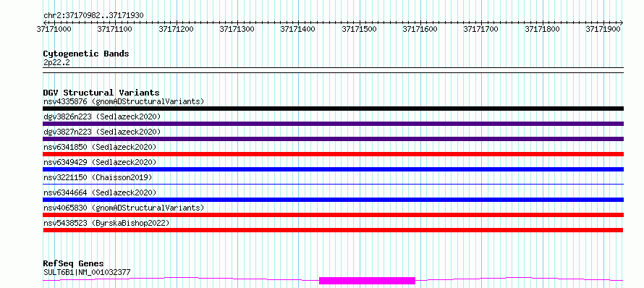Open nsv3221150 (Chaisson2019) label
Screen dimensions: 644x288
98,177
